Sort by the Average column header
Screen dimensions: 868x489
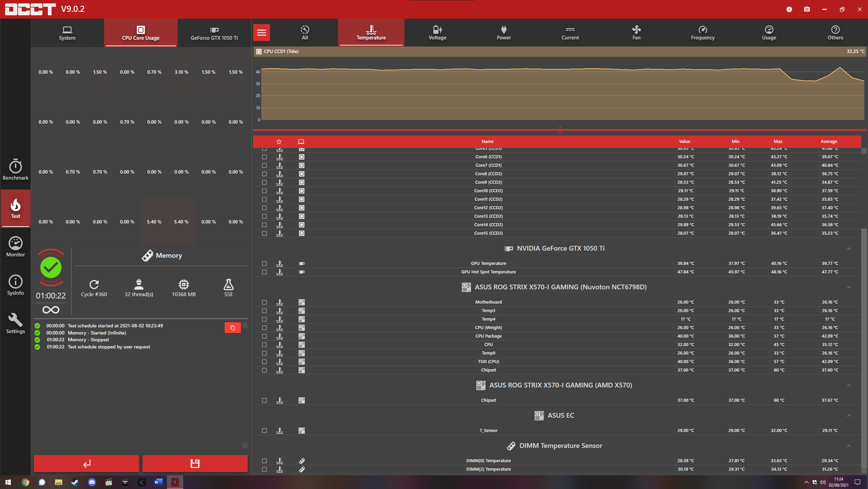pyautogui.click(x=829, y=142)
